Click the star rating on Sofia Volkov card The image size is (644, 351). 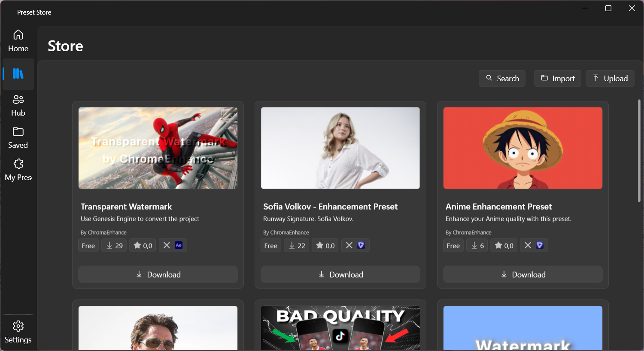point(325,245)
